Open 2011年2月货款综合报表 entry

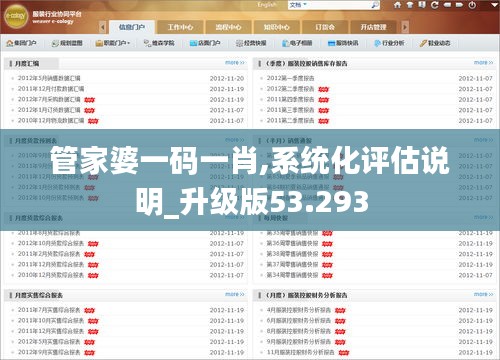point(49,254)
